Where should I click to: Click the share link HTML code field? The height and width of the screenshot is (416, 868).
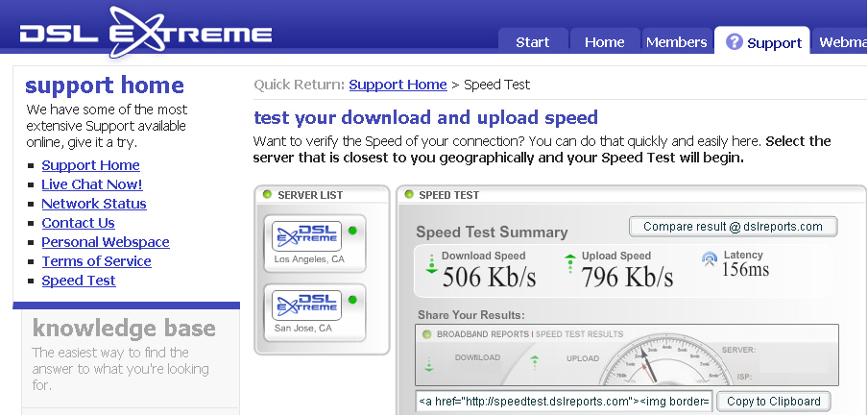pos(564,401)
